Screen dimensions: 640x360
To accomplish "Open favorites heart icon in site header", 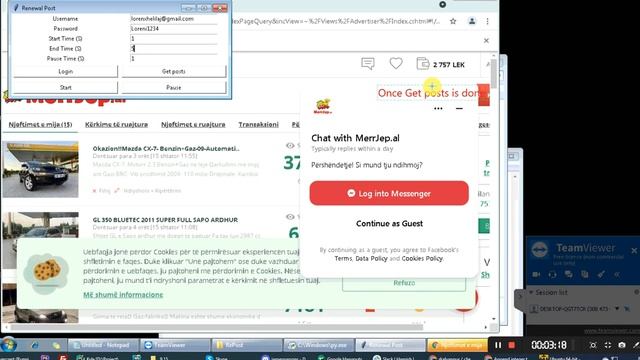I will tap(396, 63).
